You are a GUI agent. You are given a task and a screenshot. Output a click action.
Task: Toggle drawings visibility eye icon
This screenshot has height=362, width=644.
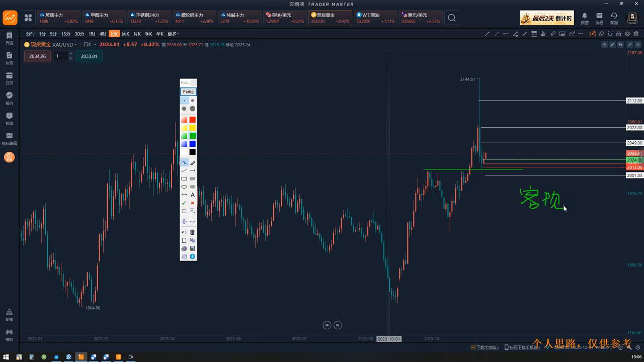point(627,34)
